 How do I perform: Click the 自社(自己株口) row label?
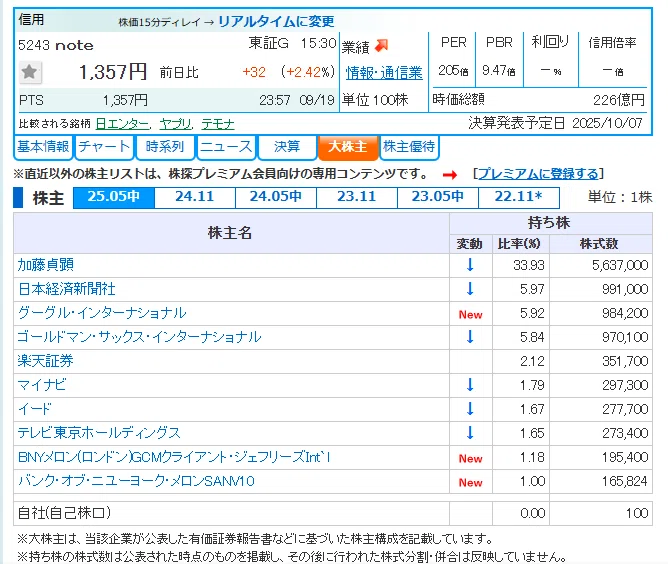point(64,512)
